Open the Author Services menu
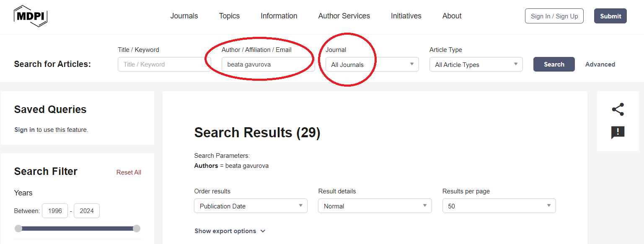This screenshot has height=244, width=644. pyautogui.click(x=344, y=16)
